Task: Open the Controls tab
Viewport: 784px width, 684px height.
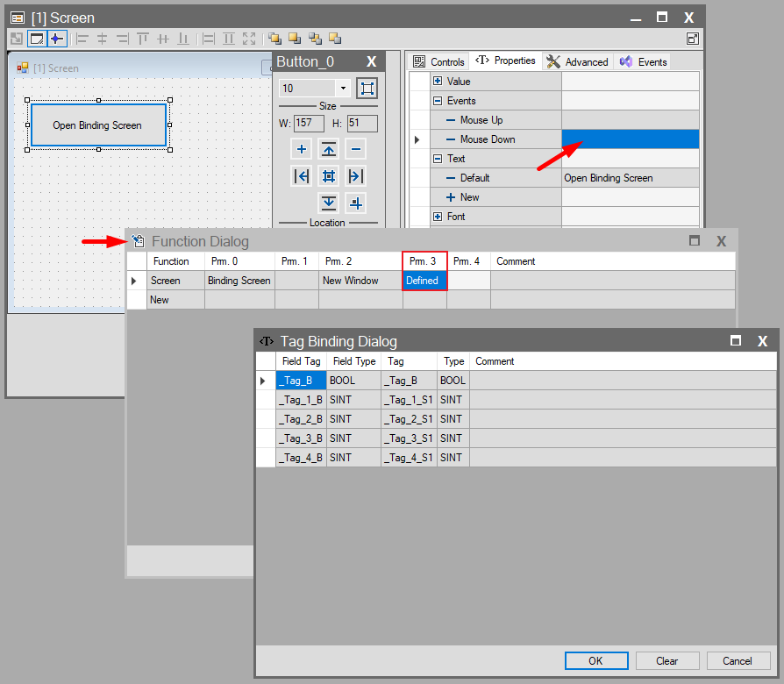Action: (x=439, y=61)
